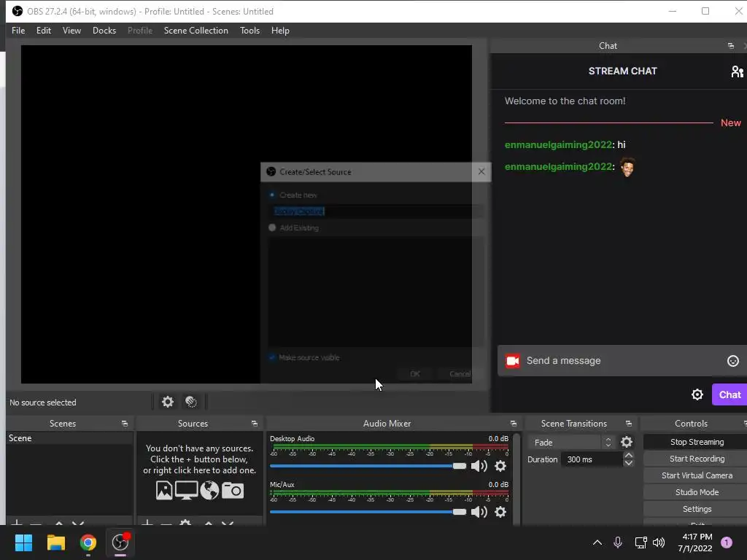Click the Duration 300 ms field
Viewport: 747px width, 560px height.
tap(592, 459)
